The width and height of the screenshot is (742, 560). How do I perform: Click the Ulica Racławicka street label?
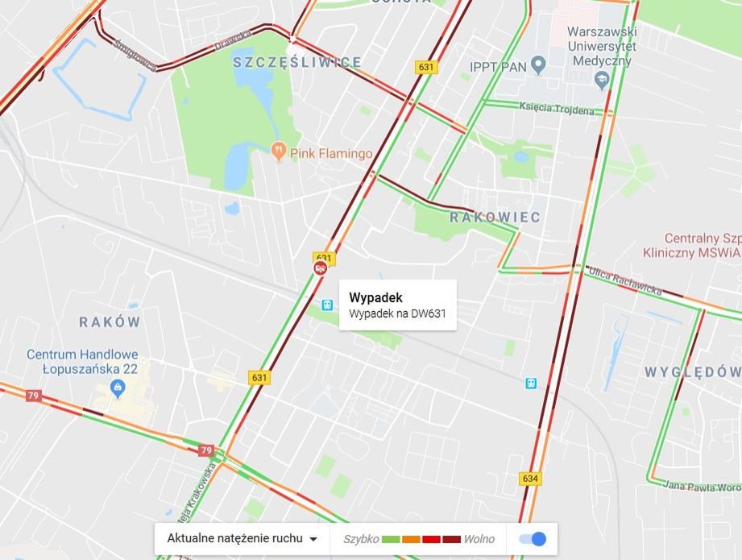pos(624,281)
